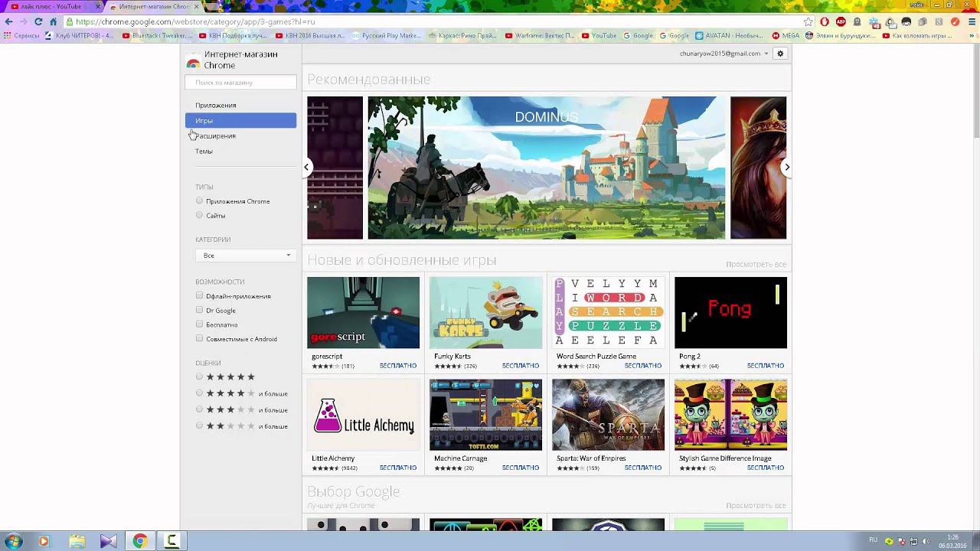This screenshot has width=980, height=551.
Task: Enable Совместимые с Android checkbox
Action: click(x=199, y=338)
